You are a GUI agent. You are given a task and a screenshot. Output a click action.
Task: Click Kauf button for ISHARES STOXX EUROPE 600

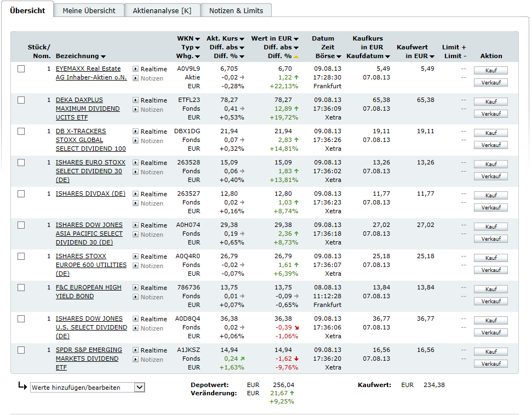point(491,258)
